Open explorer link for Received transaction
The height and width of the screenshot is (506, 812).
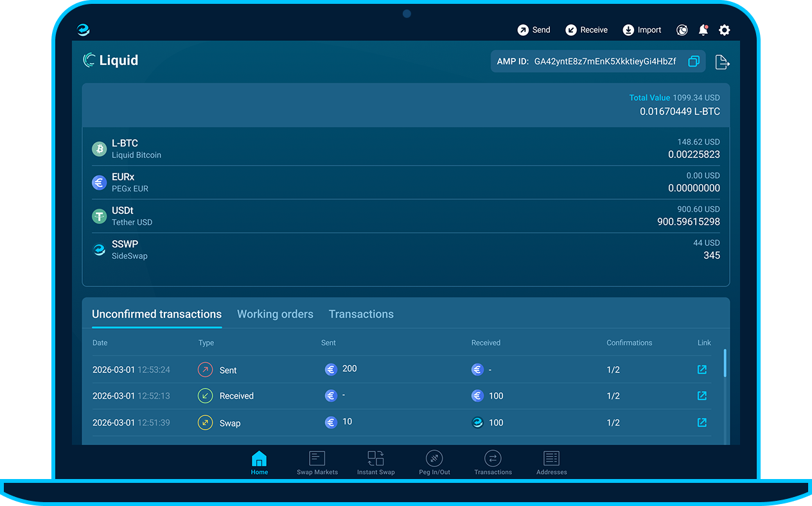point(702,396)
